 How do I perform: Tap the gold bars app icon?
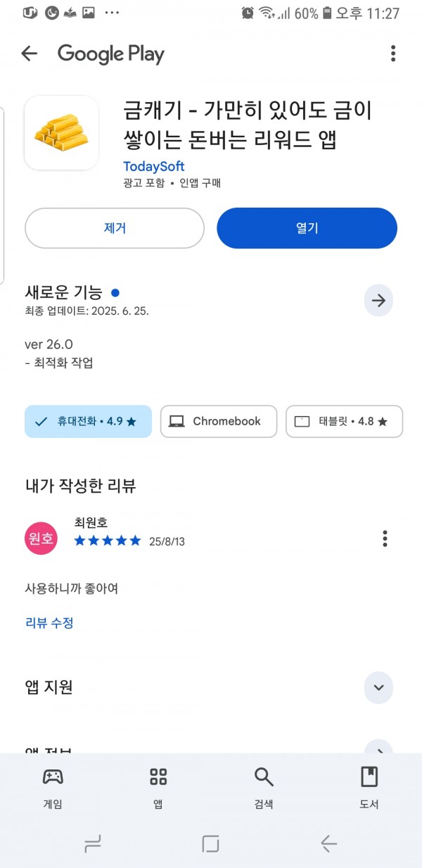61,132
